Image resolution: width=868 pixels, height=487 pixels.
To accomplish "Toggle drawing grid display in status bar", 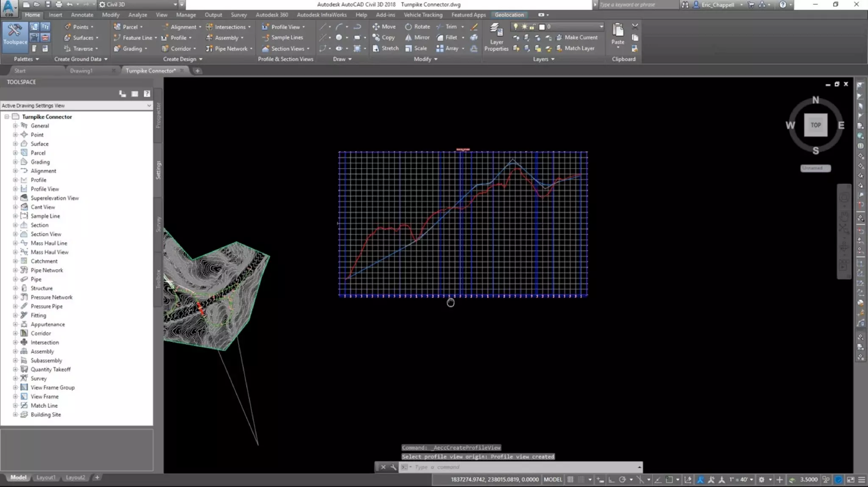I will click(x=570, y=479).
